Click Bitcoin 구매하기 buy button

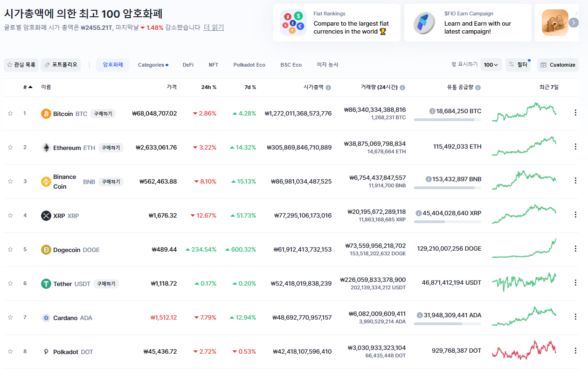pos(103,114)
